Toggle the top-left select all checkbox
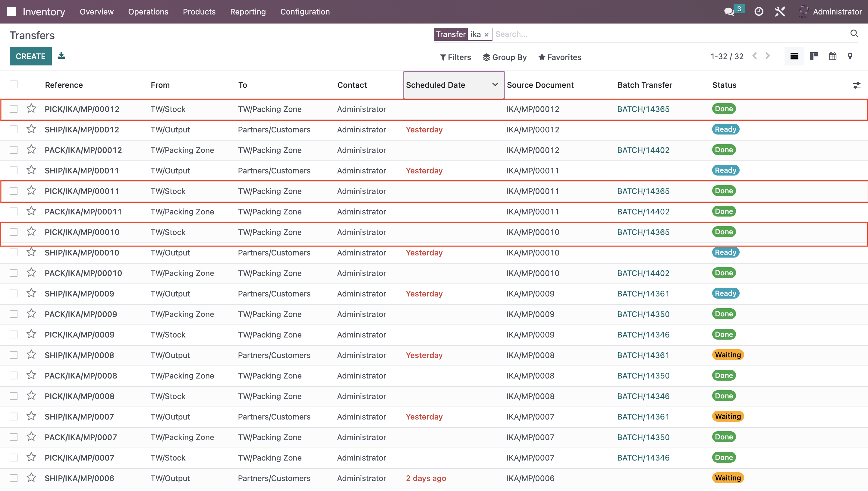The image size is (868, 491). 14,84
